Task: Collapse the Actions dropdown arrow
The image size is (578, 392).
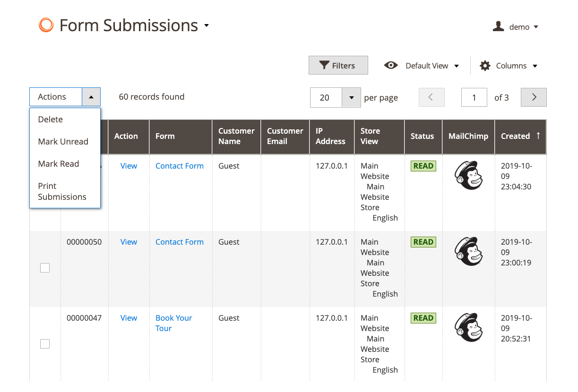Action: pos(91,97)
